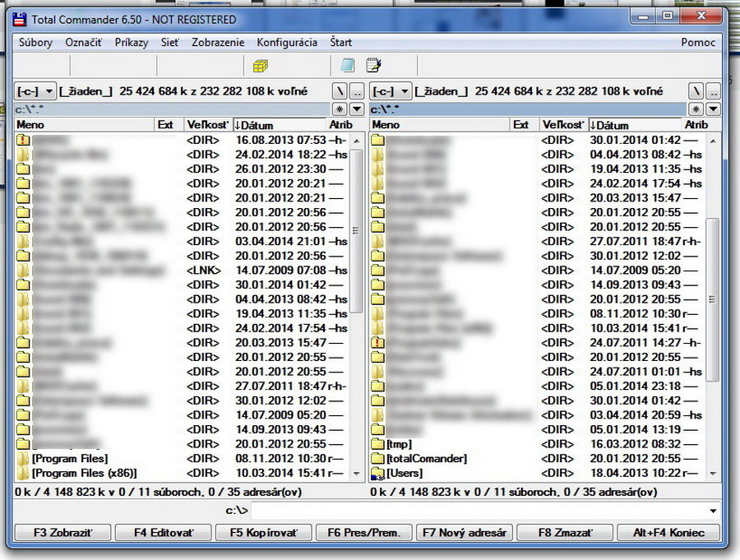This screenshot has height=560, width=740.
Task: Open the Zobrazenie menu
Action: tap(218, 43)
